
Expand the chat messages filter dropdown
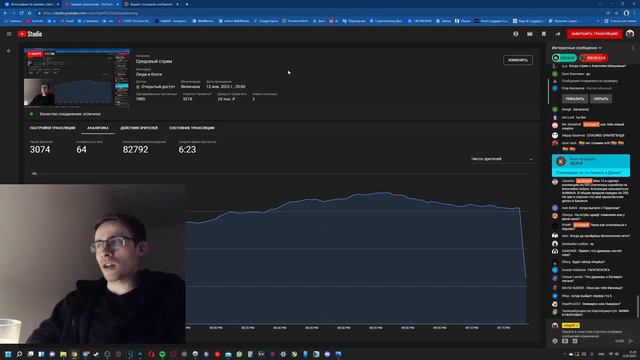pyautogui.click(x=577, y=48)
